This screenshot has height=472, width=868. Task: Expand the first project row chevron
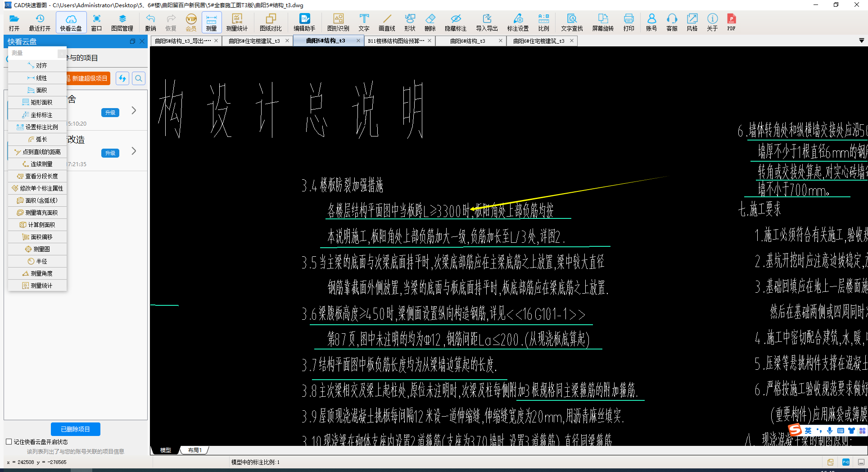[134, 110]
